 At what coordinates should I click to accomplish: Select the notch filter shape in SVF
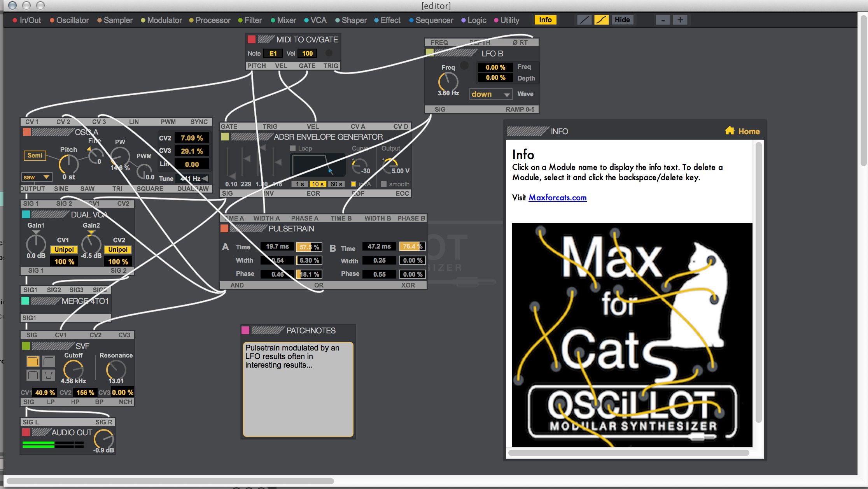tap(49, 375)
